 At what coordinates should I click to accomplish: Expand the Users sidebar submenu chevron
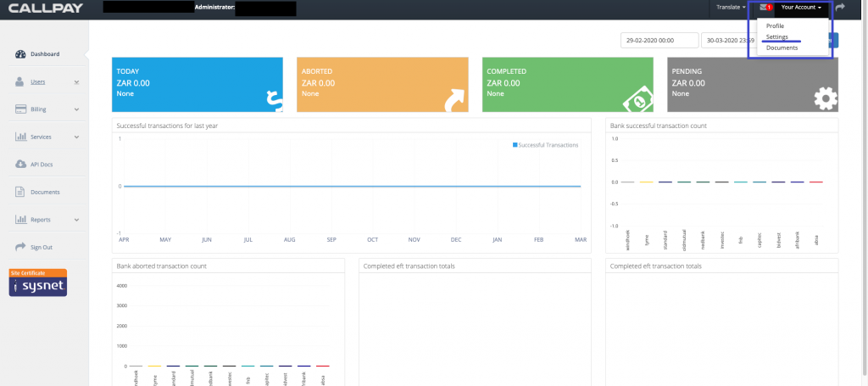[x=76, y=82]
